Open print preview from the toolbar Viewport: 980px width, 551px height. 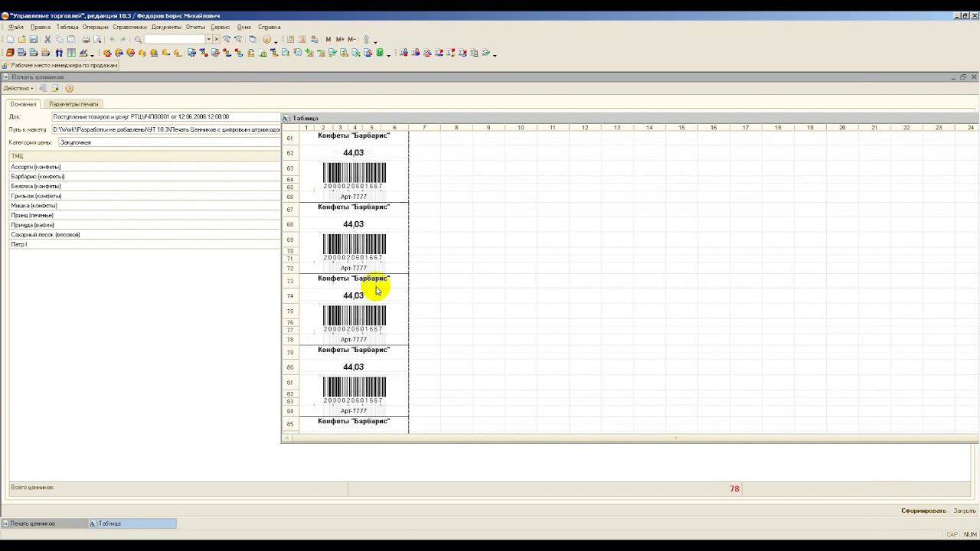click(97, 40)
